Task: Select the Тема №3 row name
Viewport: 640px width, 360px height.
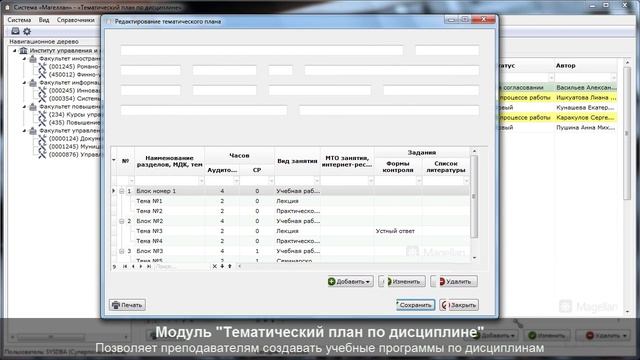Action: tap(149, 231)
